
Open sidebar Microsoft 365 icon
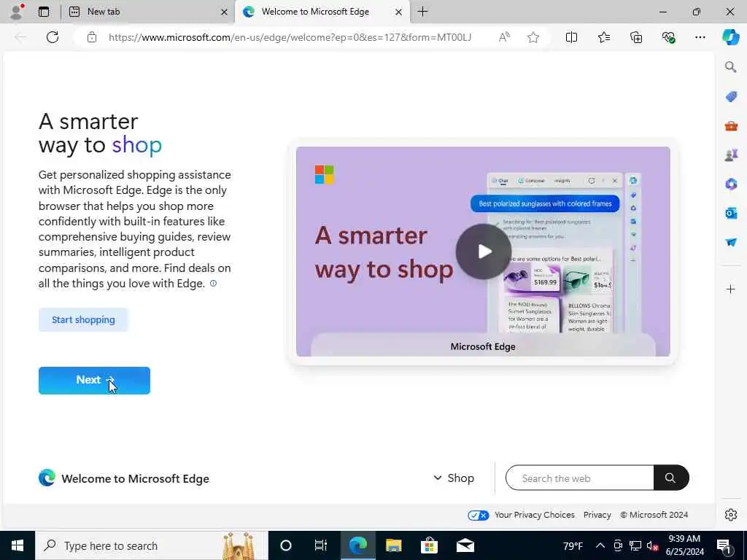coord(731,184)
